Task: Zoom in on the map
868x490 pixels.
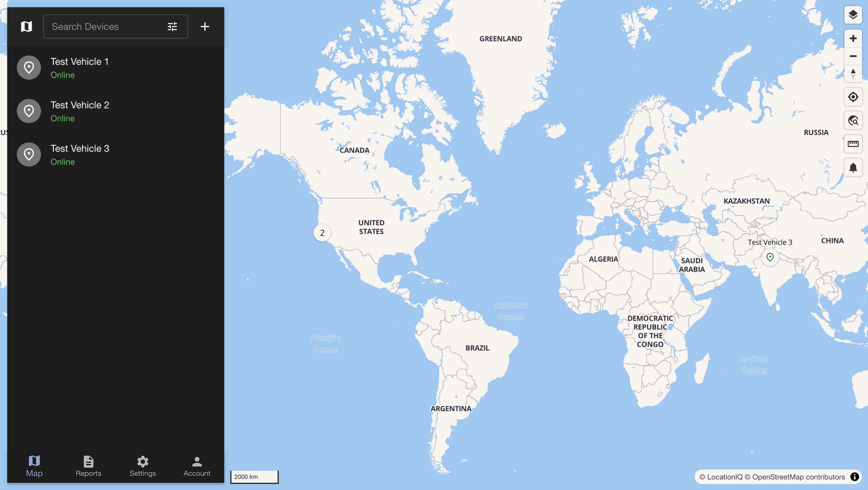Action: coord(853,39)
